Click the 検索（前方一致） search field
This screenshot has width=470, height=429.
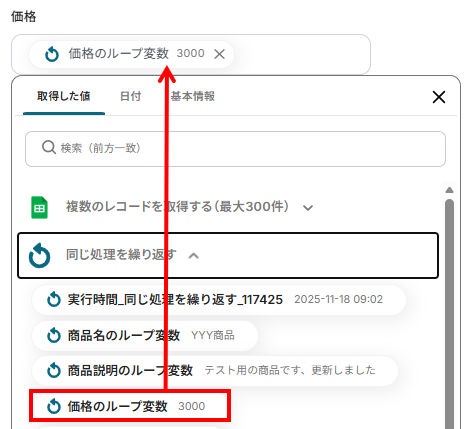[235, 149]
